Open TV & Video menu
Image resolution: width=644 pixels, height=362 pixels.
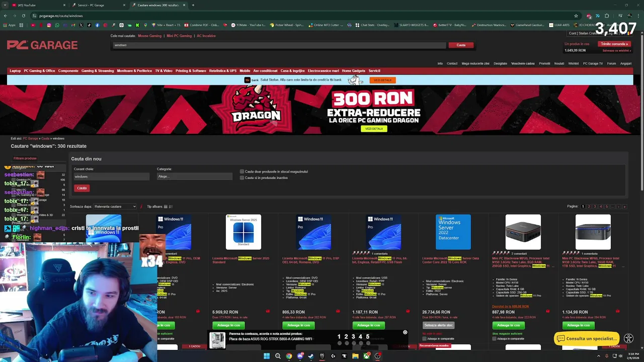[164, 71]
